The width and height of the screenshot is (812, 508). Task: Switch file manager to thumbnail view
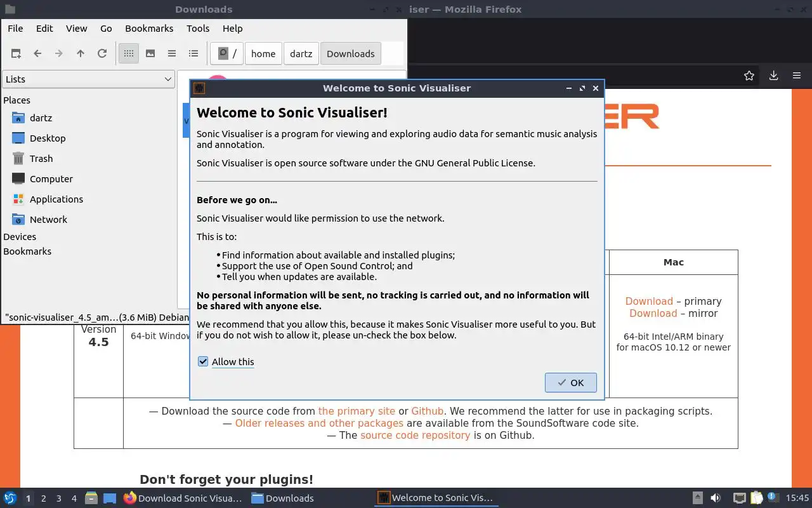[150, 53]
